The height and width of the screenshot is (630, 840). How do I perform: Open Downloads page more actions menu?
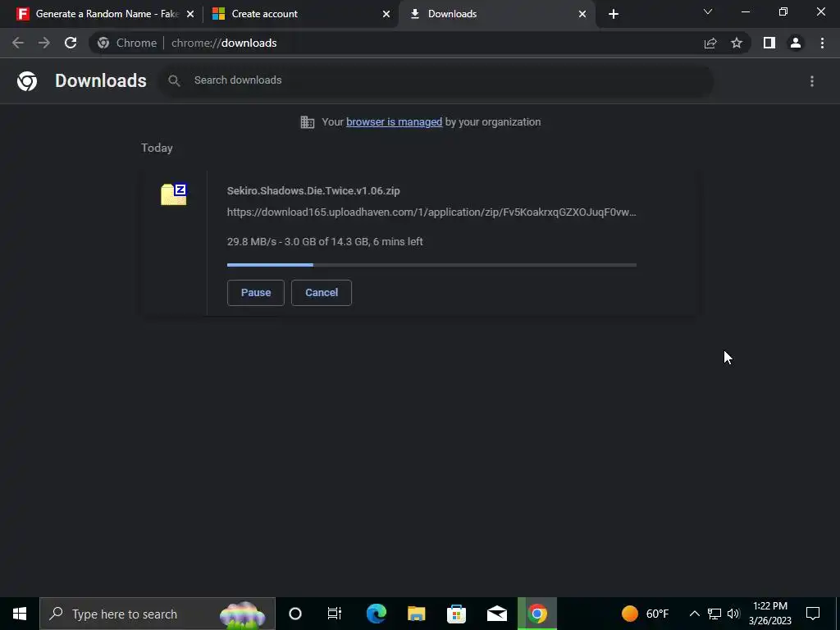(x=812, y=81)
